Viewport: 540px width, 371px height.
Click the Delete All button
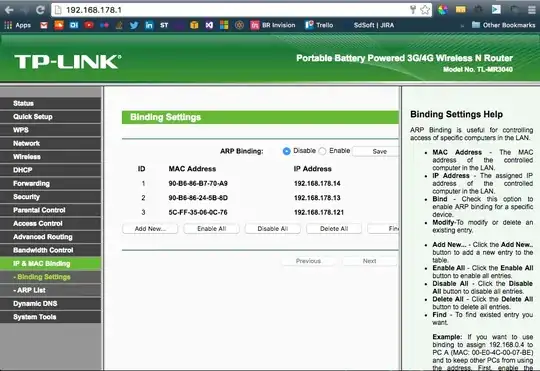click(x=334, y=229)
